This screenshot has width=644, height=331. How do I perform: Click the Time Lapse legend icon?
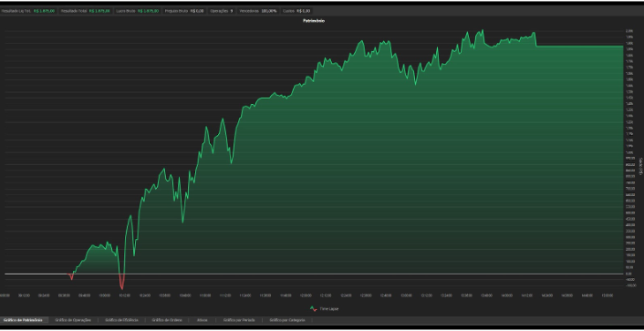coord(314,308)
